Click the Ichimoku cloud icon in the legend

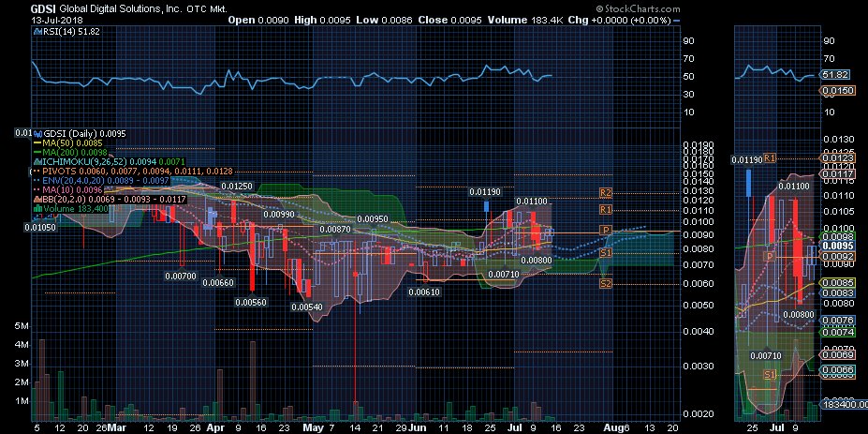click(x=38, y=161)
